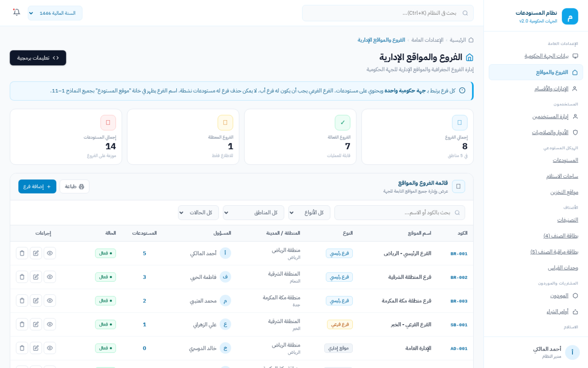
Task: Click the إجمالي الفروع card icon
Action: tap(459, 122)
